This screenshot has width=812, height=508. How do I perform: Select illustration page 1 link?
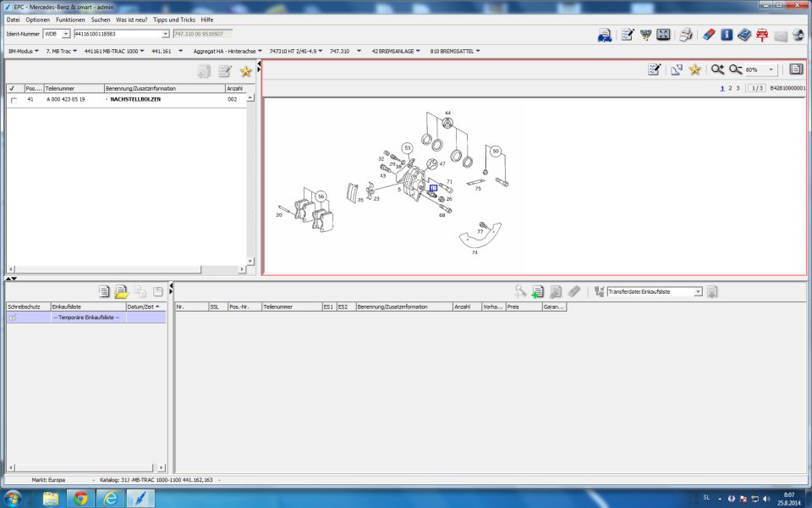[721, 88]
